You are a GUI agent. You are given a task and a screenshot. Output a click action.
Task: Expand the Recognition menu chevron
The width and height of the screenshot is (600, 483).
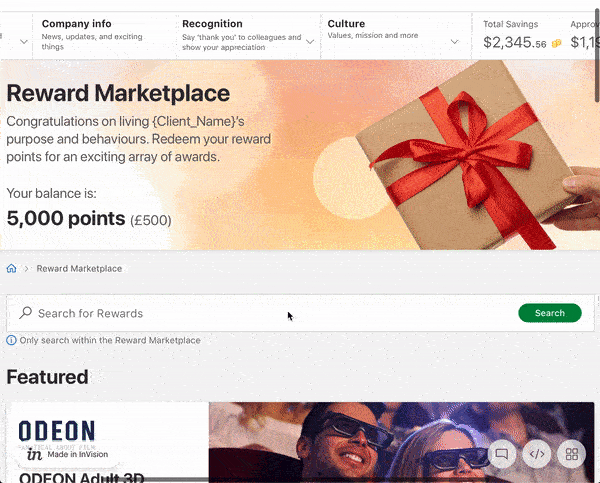click(x=310, y=42)
